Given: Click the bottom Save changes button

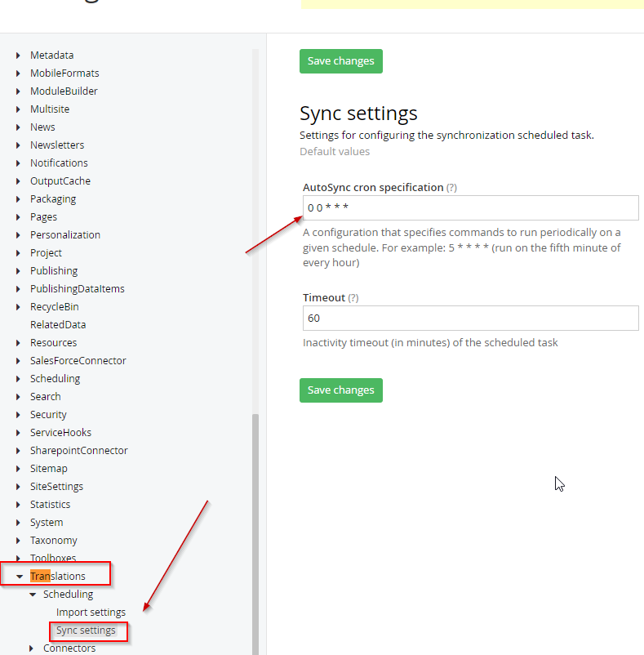Looking at the screenshot, I should [x=341, y=390].
